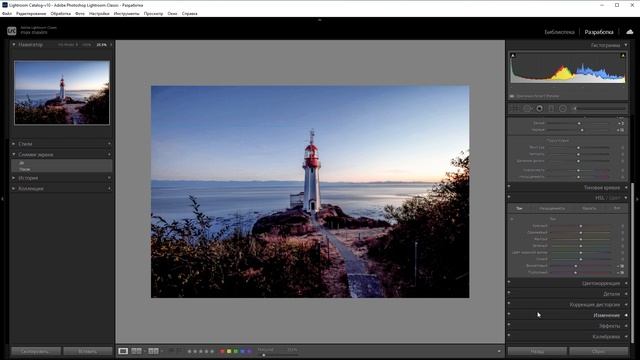Click the Lightroom Classic logo plate

[x=12, y=31]
